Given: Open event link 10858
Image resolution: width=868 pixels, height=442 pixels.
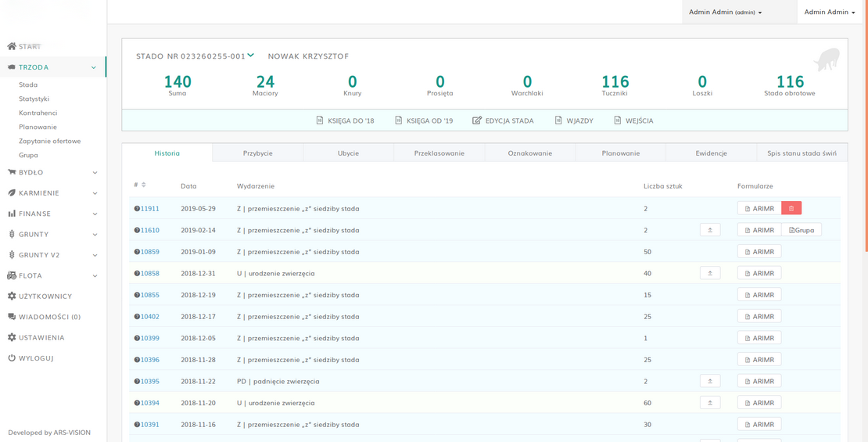Looking at the screenshot, I should pos(149,274).
